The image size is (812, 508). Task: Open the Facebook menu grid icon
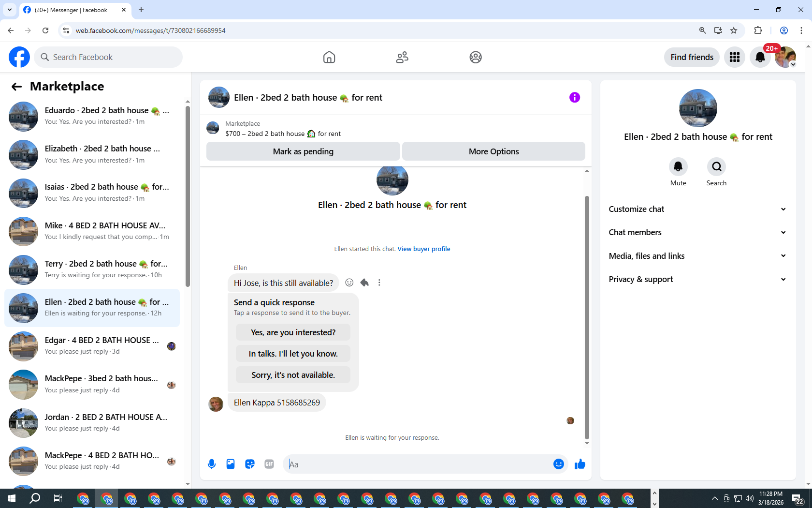pyautogui.click(x=735, y=57)
